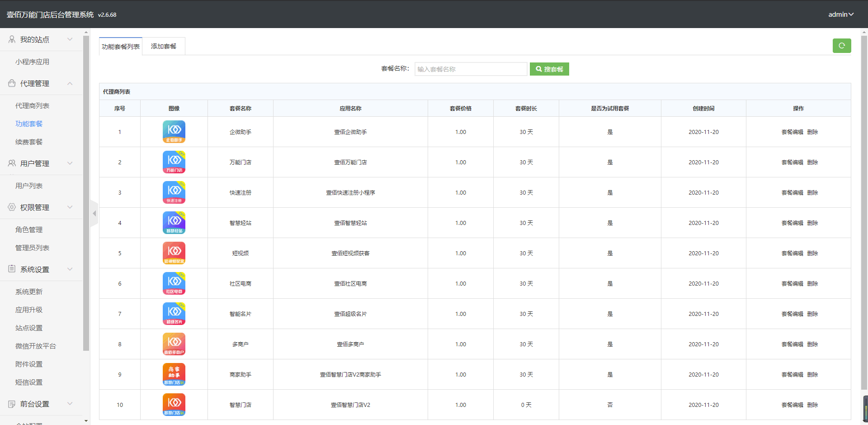Collapse the sidebar with the left arrow handle

[94, 213]
